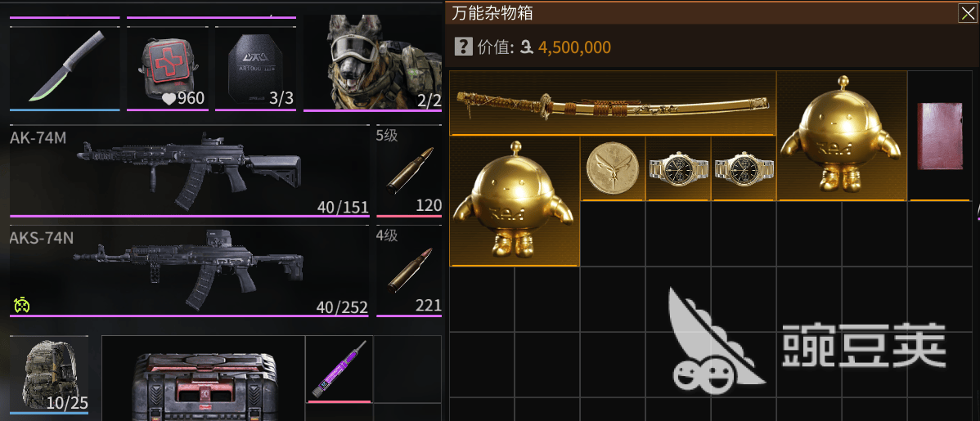
Task: Select the AK-74M rifle slot
Action: [190, 171]
